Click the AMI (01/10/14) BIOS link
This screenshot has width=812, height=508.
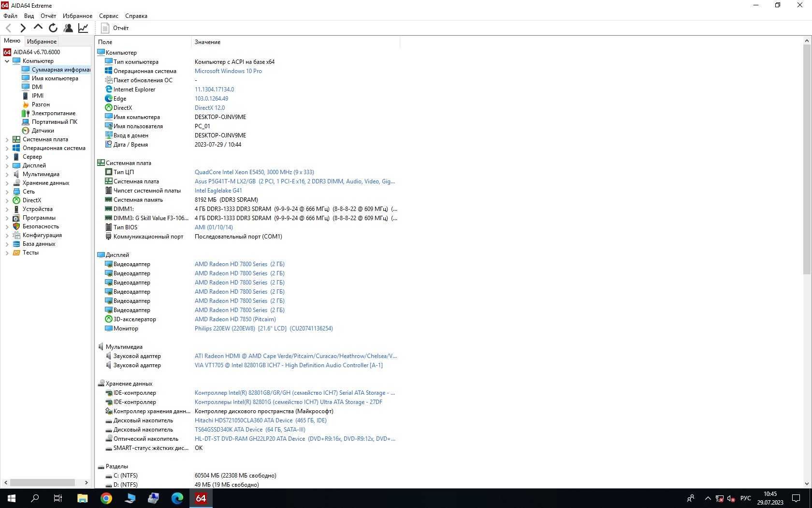pos(214,227)
